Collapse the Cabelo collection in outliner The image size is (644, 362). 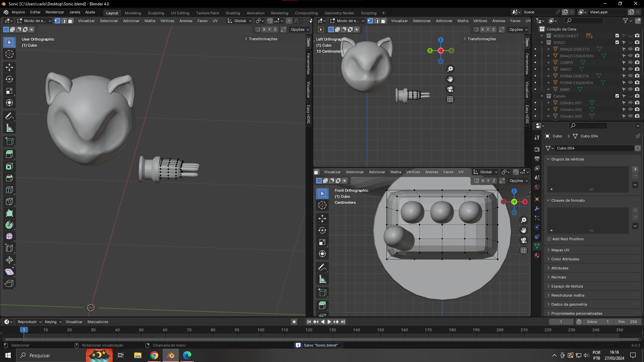pos(542,96)
